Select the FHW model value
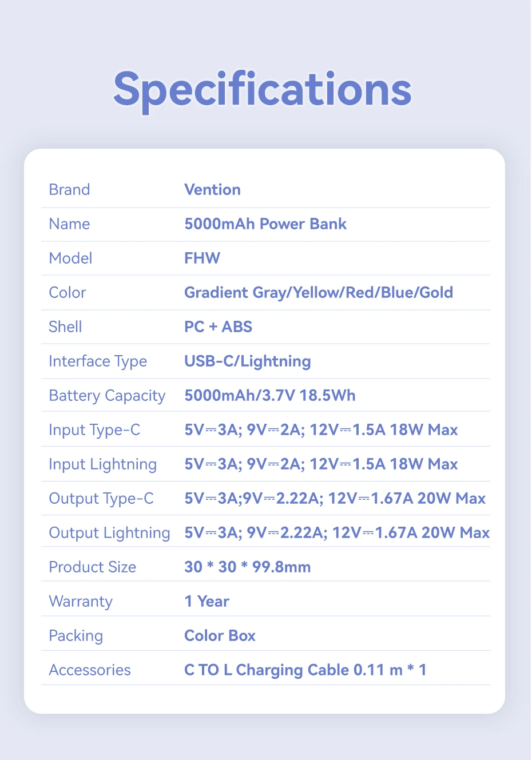 click(202, 258)
